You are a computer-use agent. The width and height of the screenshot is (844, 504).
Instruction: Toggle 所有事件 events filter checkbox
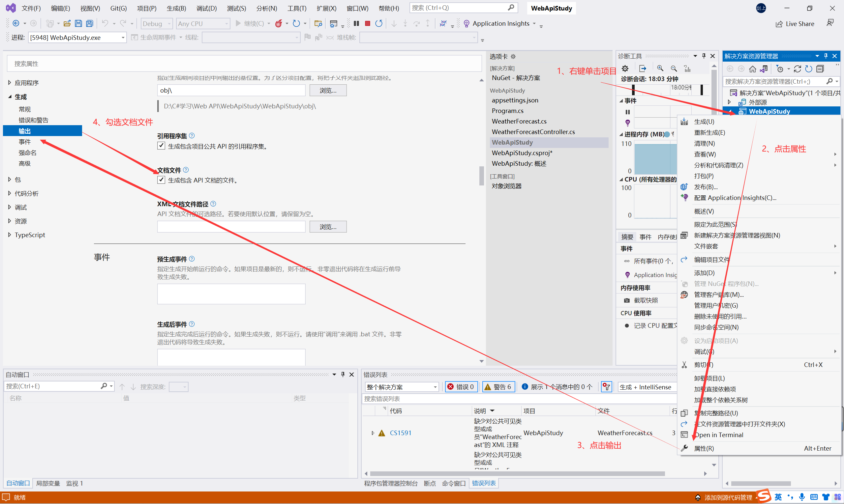coord(627,260)
